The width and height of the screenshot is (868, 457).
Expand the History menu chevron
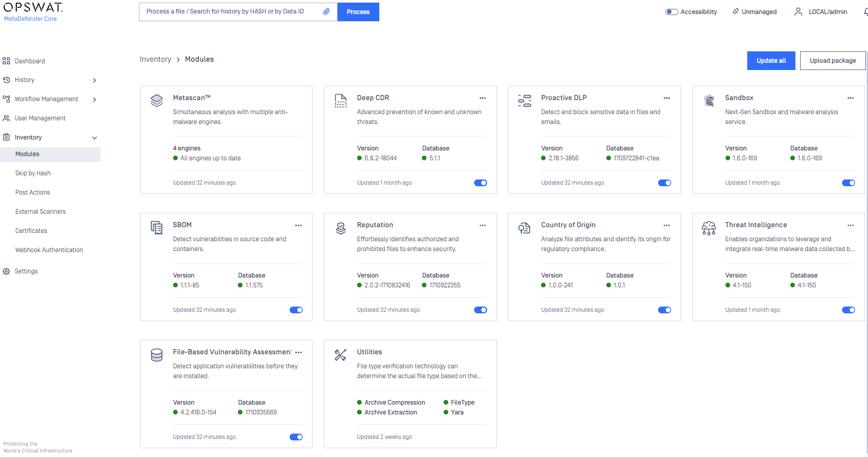coord(94,80)
